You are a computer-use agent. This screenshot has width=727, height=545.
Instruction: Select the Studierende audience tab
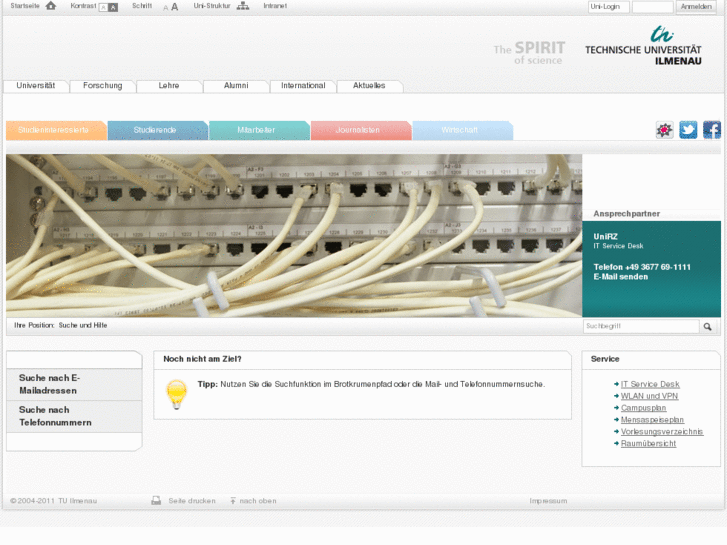(x=156, y=130)
